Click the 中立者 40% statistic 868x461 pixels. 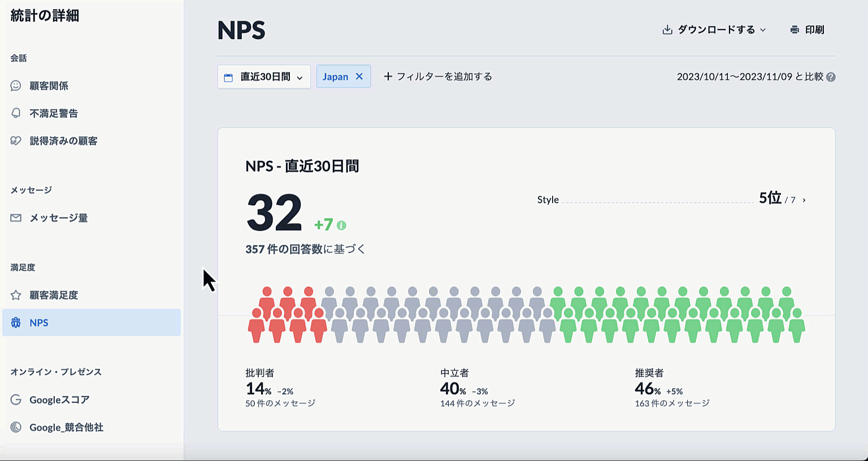(478, 388)
